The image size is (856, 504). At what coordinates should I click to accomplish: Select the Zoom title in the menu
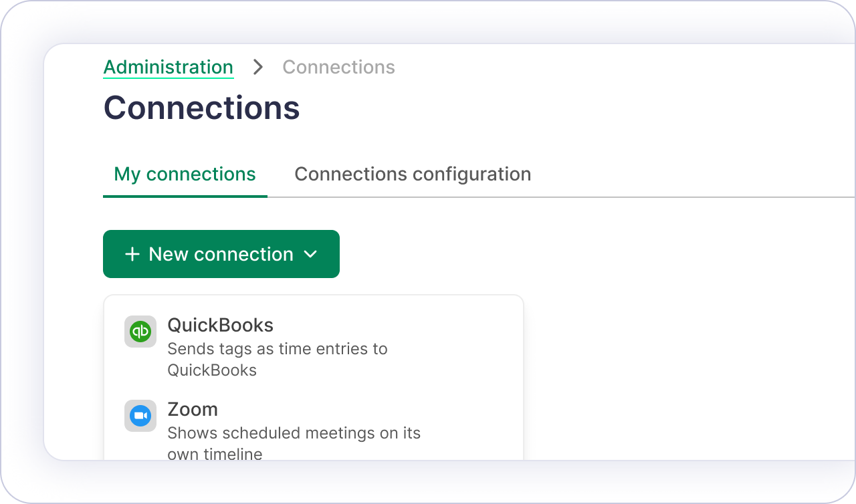click(193, 410)
